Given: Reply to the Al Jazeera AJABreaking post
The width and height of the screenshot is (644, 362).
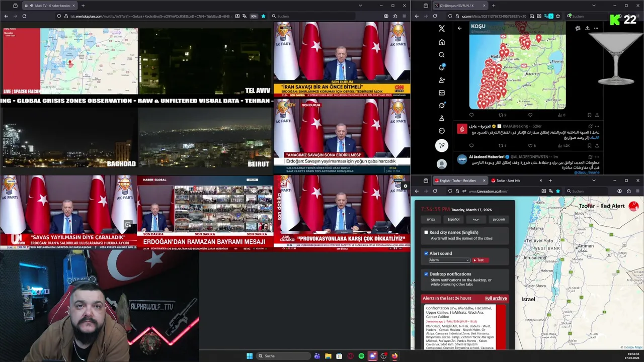Looking at the screenshot, I should (471, 146).
